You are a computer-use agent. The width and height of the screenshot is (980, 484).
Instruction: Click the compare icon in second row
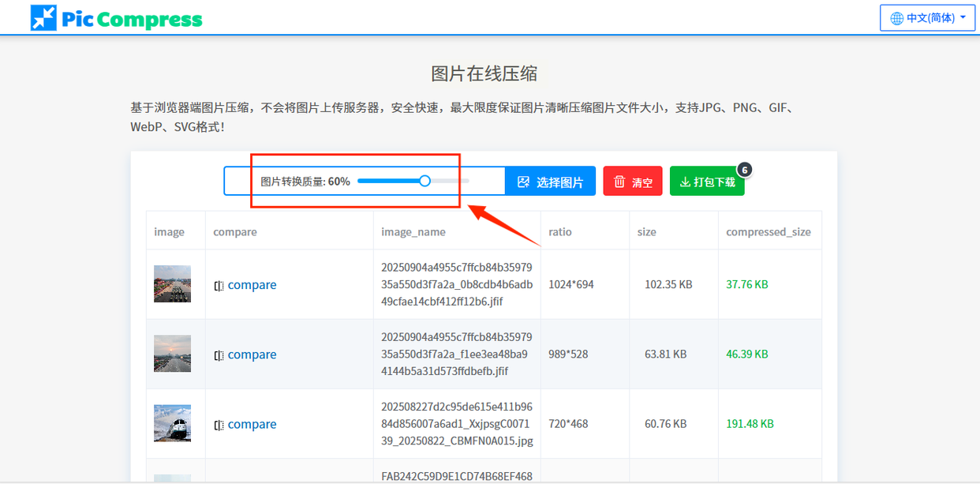click(x=219, y=355)
